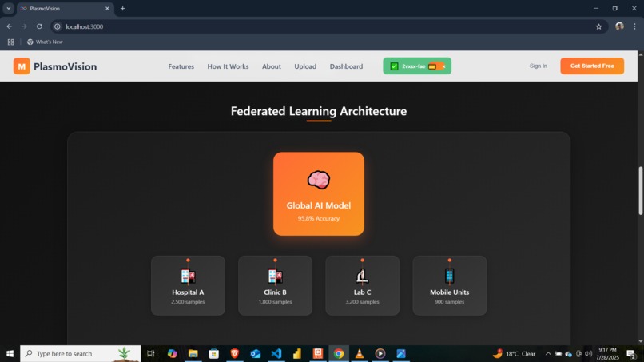This screenshot has width=644, height=362.
Task: Open the volume control in system tray
Action: (x=589, y=353)
